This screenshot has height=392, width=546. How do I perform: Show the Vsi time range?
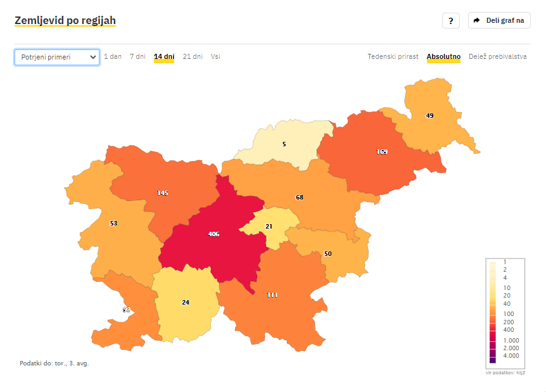point(215,56)
